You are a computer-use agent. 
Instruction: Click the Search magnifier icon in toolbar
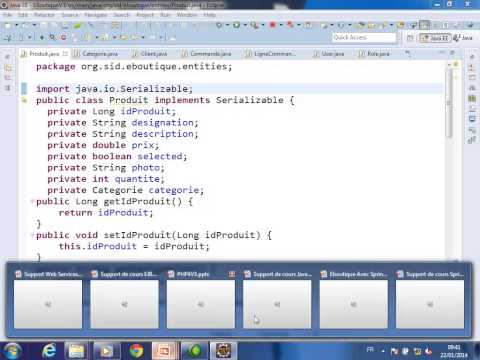53,37
